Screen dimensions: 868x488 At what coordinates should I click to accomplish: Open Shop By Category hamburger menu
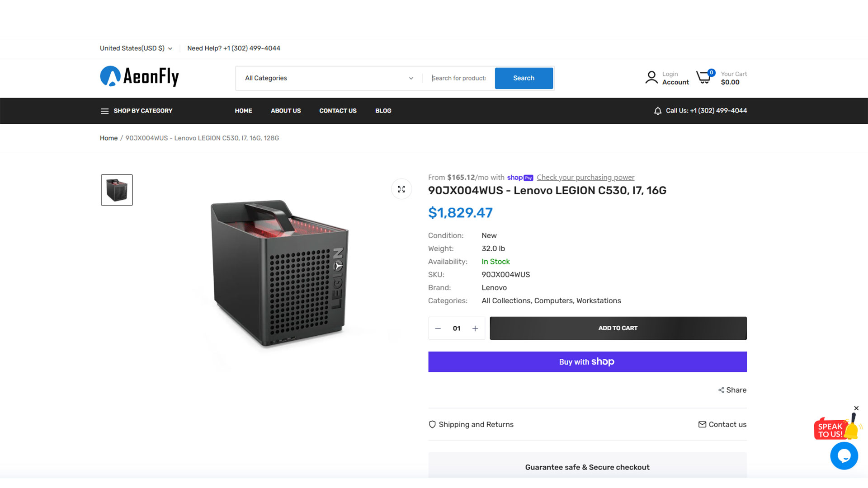(104, 111)
